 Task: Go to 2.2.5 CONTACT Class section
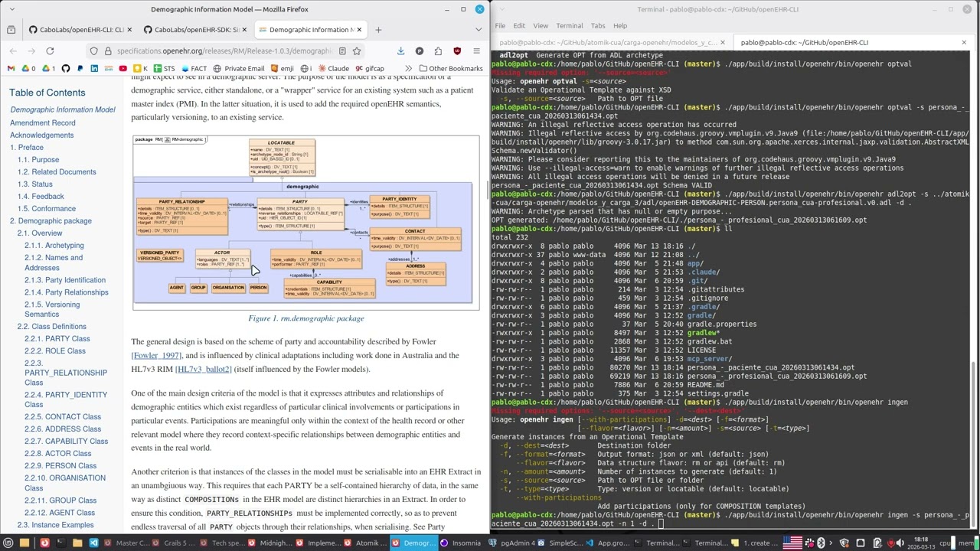(x=62, y=417)
